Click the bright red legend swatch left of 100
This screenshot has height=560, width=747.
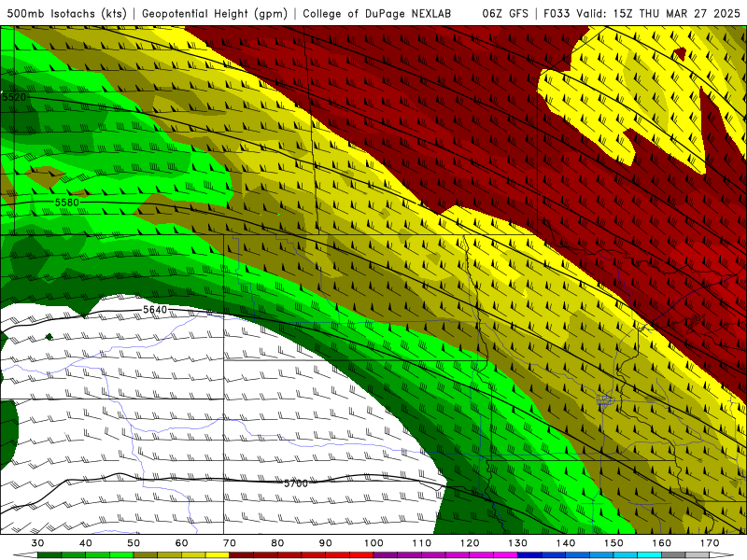coord(361,555)
